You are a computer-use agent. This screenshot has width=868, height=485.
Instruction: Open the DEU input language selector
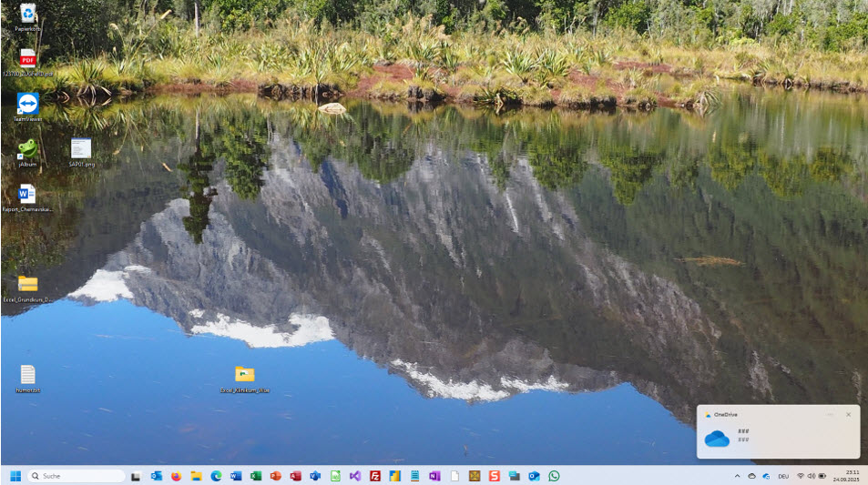point(781,476)
